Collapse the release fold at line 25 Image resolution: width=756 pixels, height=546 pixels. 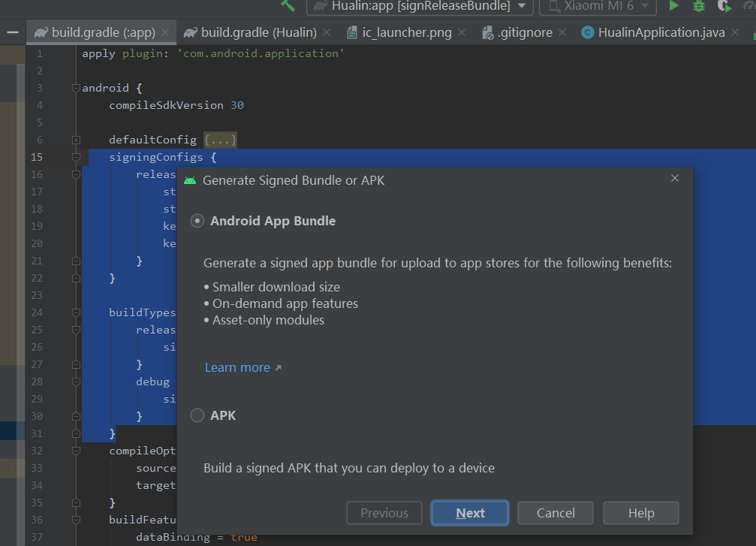click(76, 330)
